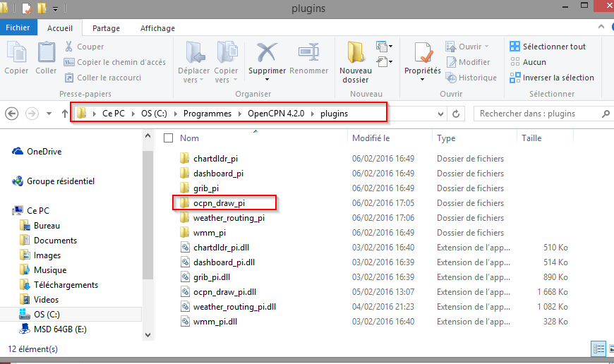Expand Propriétés dropdown arrow
This screenshot has width=614, height=364.
click(x=422, y=80)
